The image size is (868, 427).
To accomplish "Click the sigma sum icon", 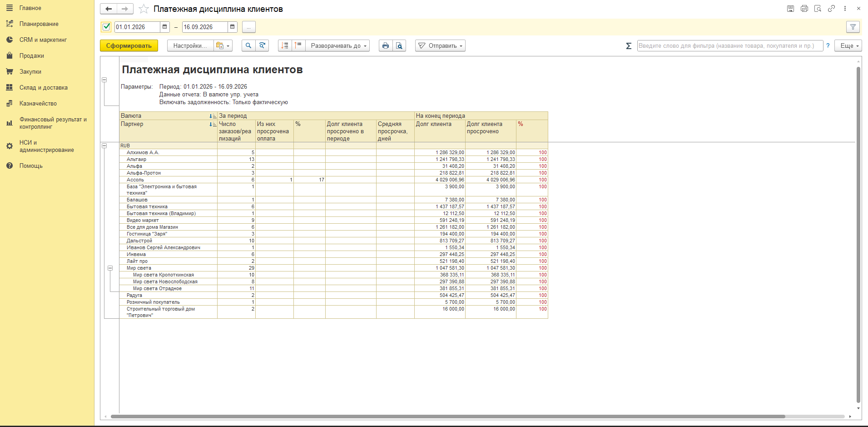I will coord(629,46).
